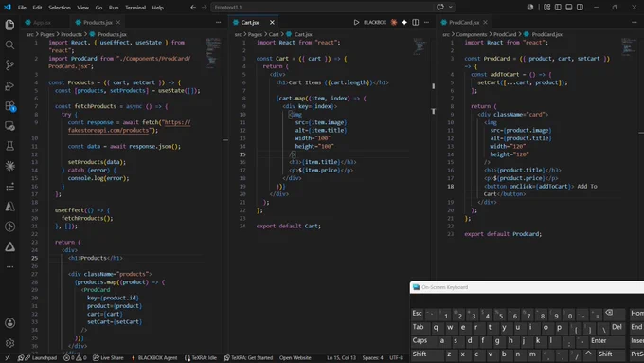The height and width of the screenshot is (363, 644).
Task: Click Ln 15, Col 13 cursor position indicator
Action: (341, 358)
